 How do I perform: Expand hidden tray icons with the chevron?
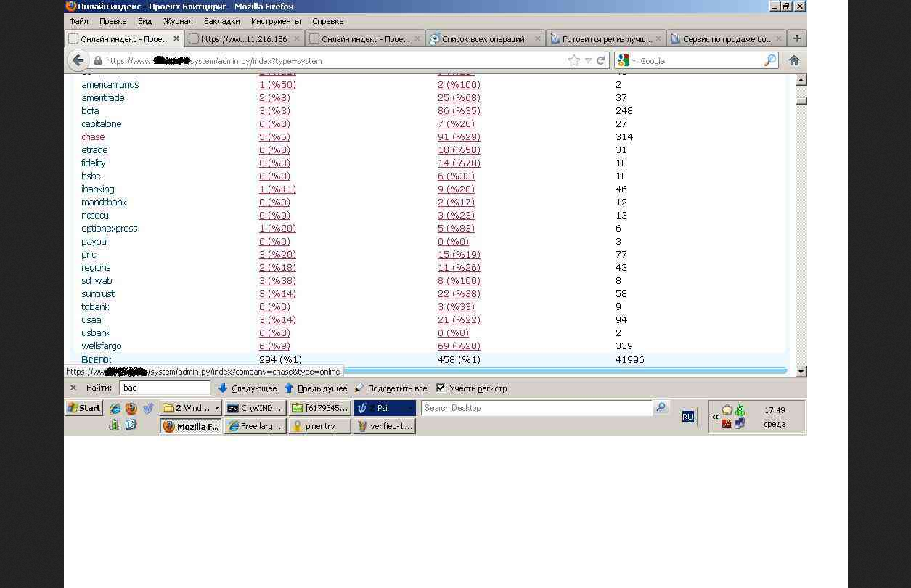point(715,417)
